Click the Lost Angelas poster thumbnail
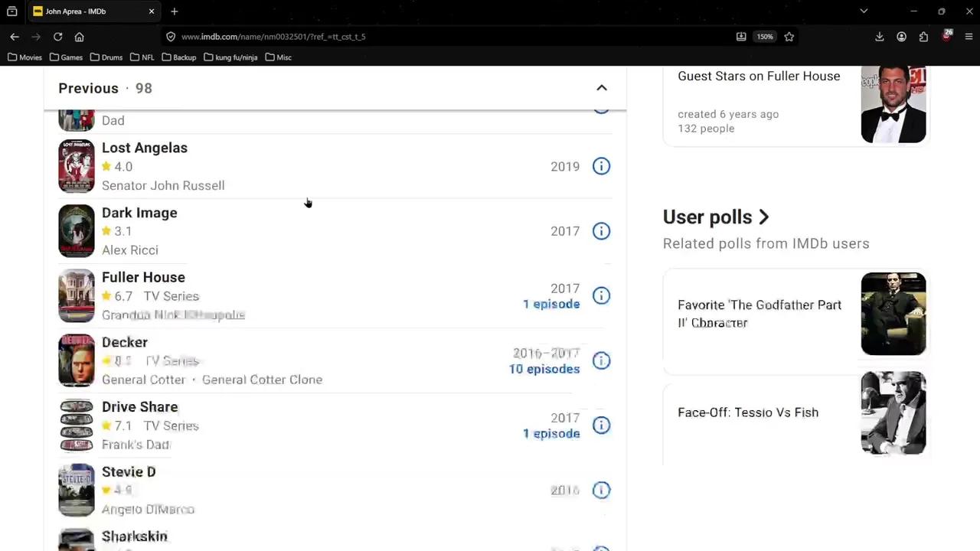The image size is (980, 551). [77, 166]
